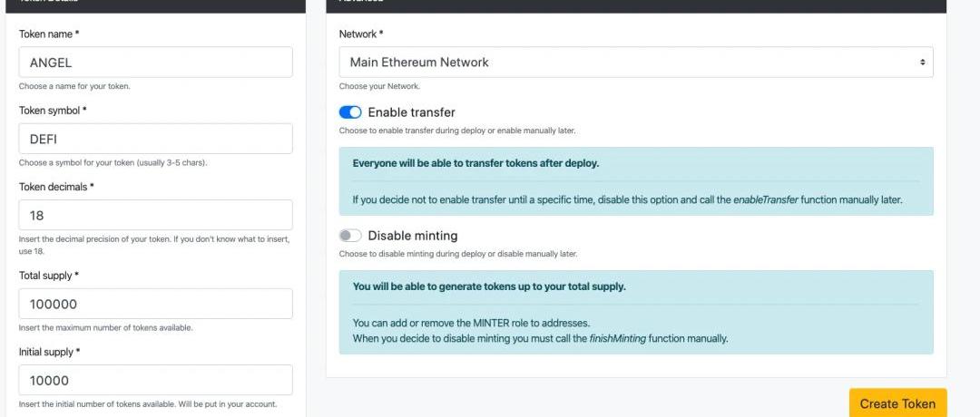The width and height of the screenshot is (980, 417).
Task: Click the "Token decimals *" label
Action: [x=56, y=187]
